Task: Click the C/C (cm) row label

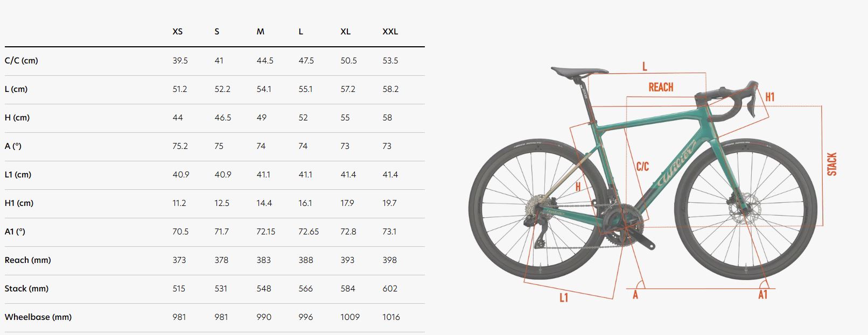Action: (22, 61)
